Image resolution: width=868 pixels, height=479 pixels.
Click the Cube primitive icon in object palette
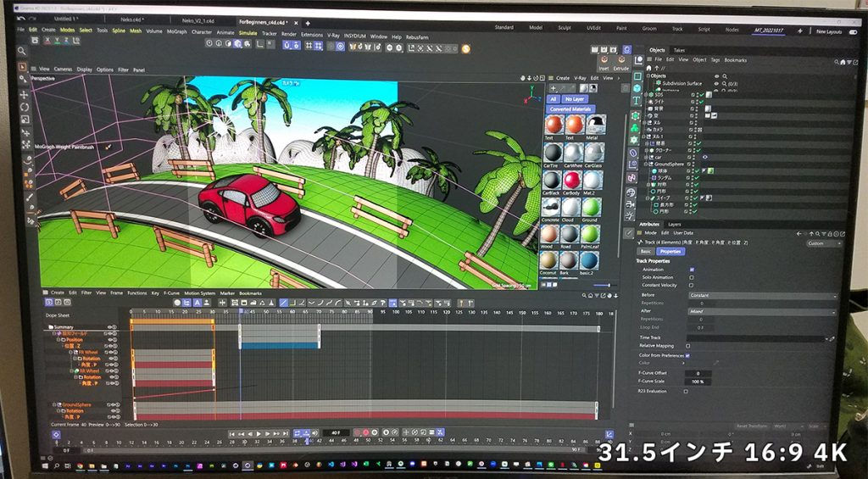[x=637, y=88]
